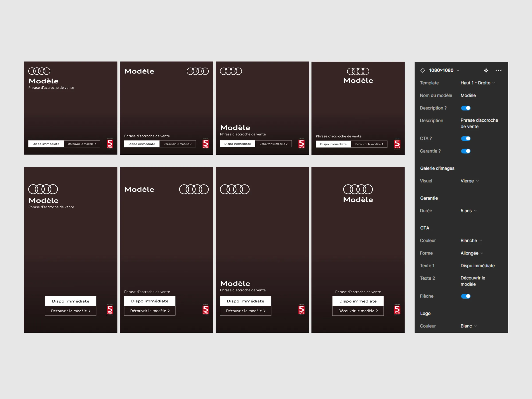Click Dispo immédiate button in first square banner
The height and width of the screenshot is (399, 532).
(46, 144)
